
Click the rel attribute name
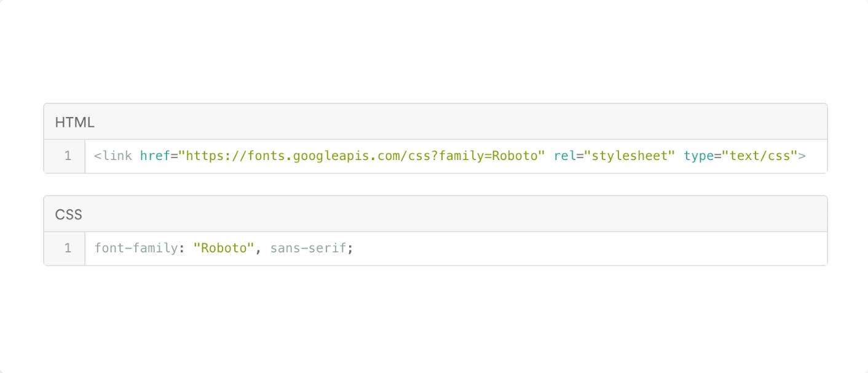[x=565, y=156]
